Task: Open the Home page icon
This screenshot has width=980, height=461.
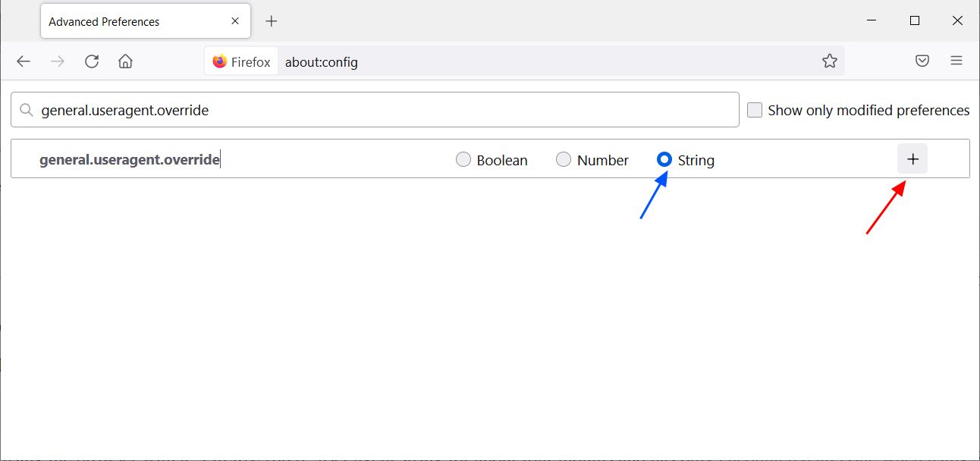Action: point(126,61)
